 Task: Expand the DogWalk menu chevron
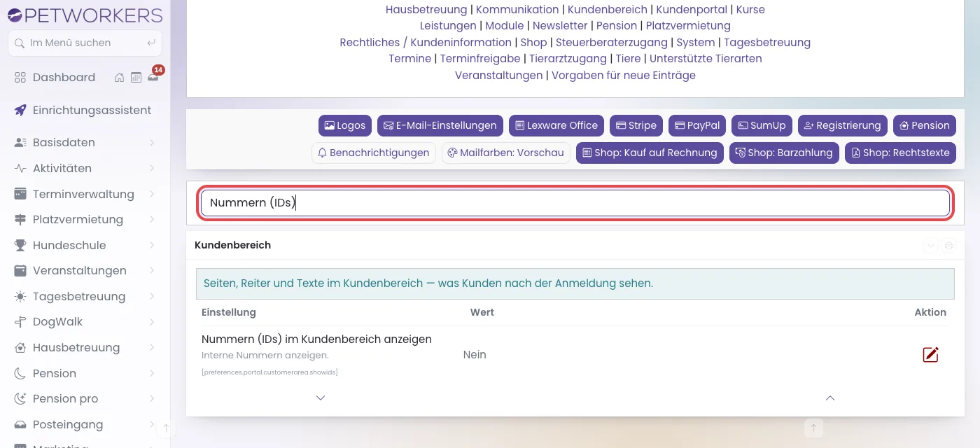tap(152, 322)
